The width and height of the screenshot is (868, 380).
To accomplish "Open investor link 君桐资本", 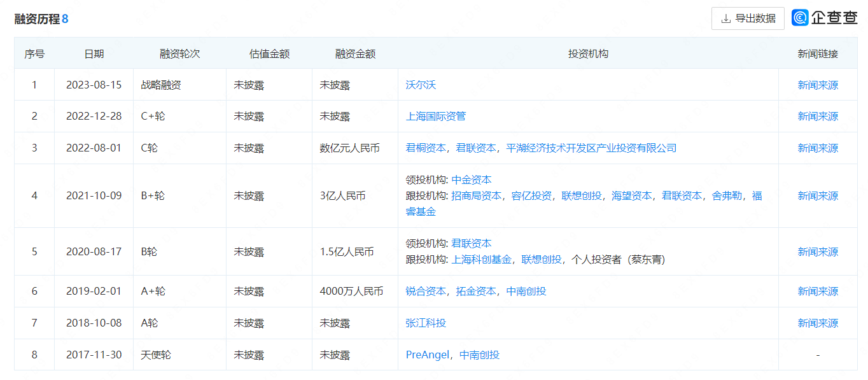I will pos(426,148).
